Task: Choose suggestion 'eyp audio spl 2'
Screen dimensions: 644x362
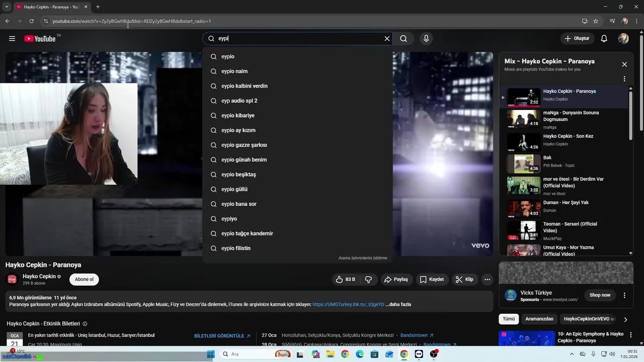Action: [297, 101]
